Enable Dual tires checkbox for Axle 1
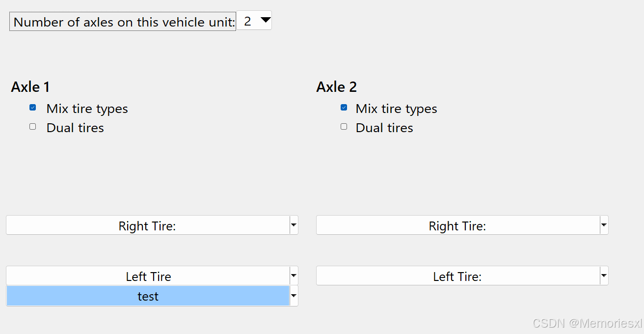The width and height of the screenshot is (644, 334). [x=33, y=127]
